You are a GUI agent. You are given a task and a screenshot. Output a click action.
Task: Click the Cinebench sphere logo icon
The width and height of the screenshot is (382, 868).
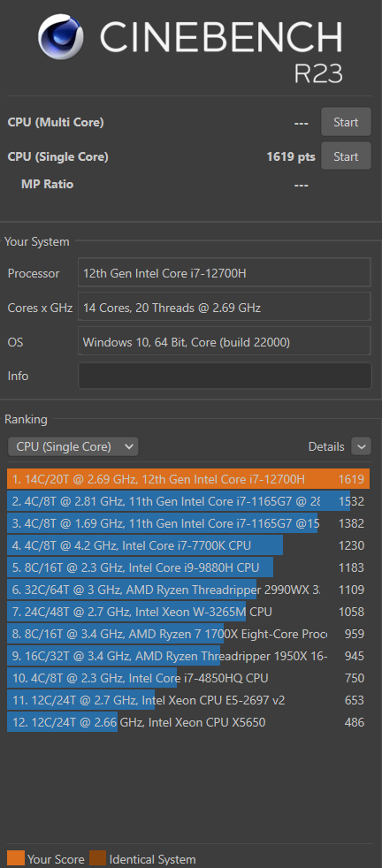point(61,38)
